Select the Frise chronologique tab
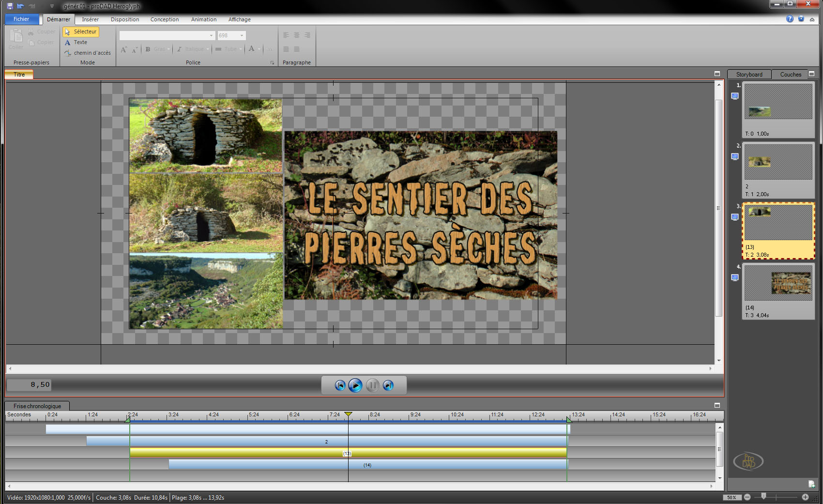This screenshot has width=823, height=504. tap(37, 406)
